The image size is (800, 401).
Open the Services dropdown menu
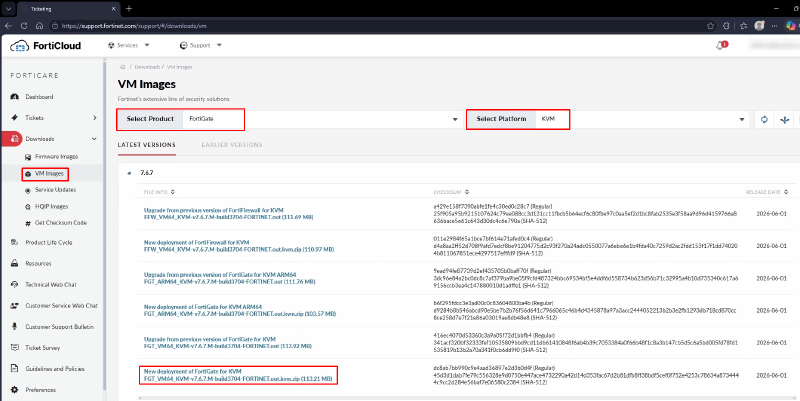pyautogui.click(x=129, y=45)
